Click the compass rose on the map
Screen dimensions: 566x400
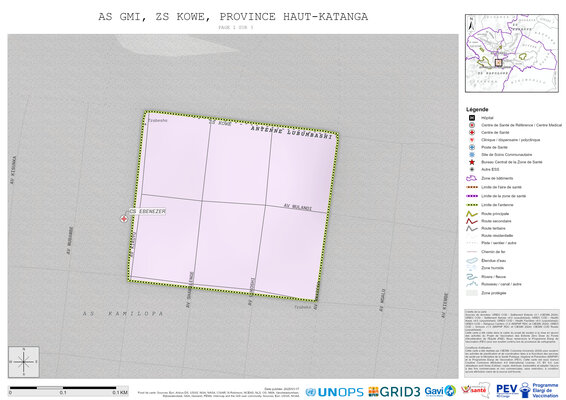point(24,362)
